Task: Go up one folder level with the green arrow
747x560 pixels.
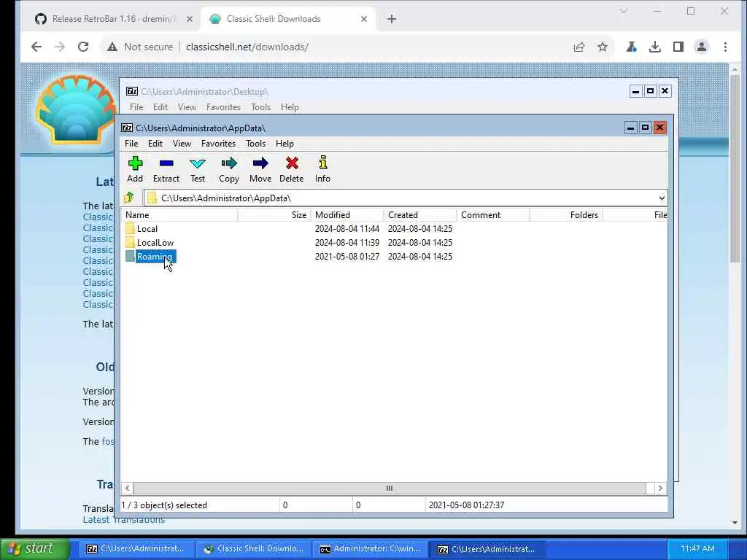Action: tap(128, 198)
